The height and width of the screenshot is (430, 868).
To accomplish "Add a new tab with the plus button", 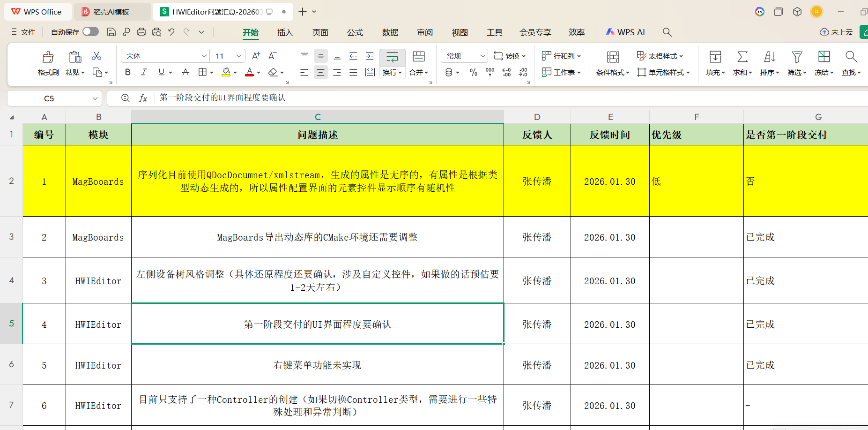I will [x=303, y=12].
